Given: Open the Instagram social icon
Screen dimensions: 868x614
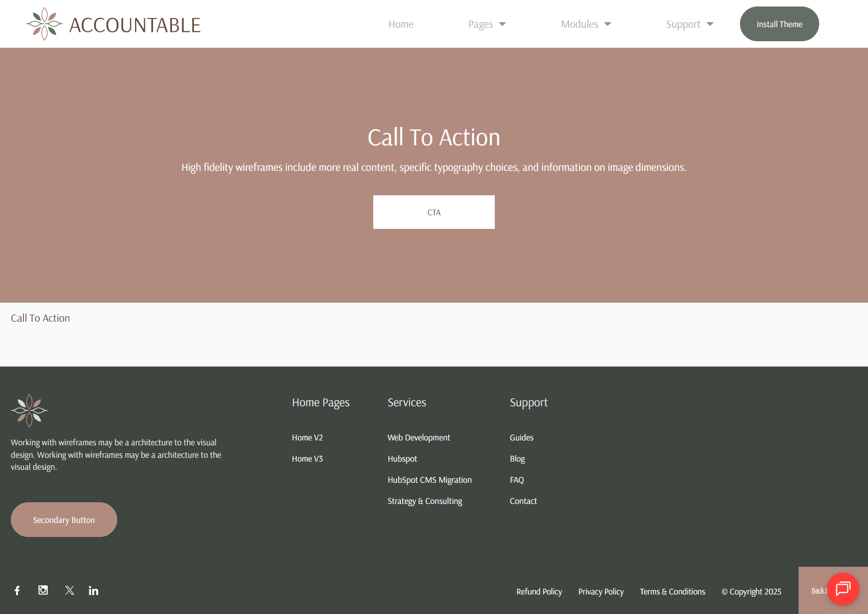Looking at the screenshot, I should 43,590.
